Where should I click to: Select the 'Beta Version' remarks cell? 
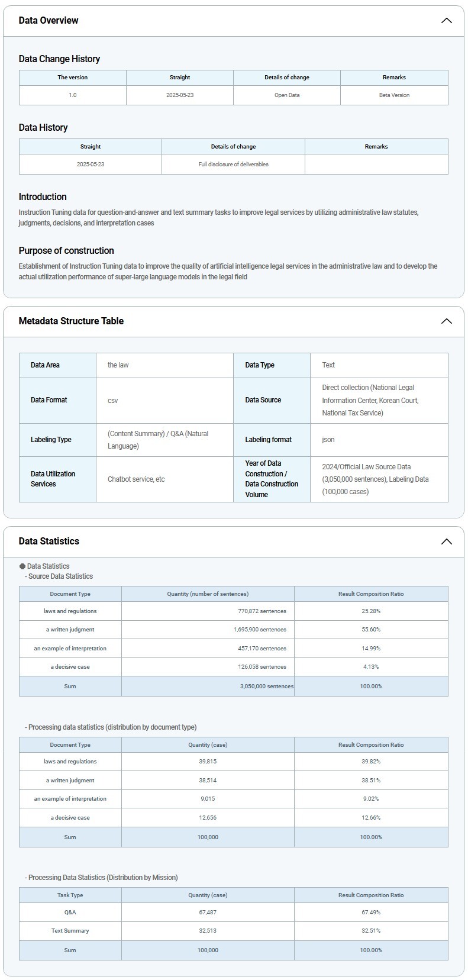(x=394, y=95)
